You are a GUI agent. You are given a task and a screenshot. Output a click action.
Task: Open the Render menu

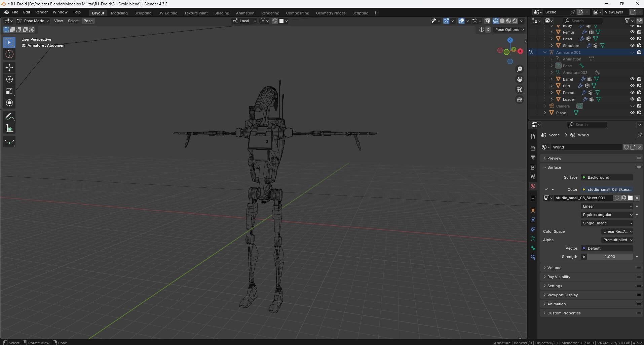tap(41, 12)
